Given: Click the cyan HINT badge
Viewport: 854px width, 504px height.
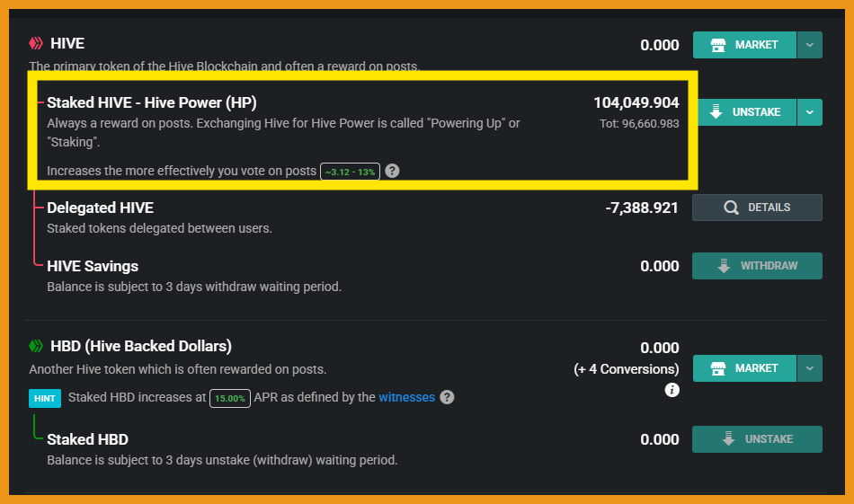Looking at the screenshot, I should [45, 397].
